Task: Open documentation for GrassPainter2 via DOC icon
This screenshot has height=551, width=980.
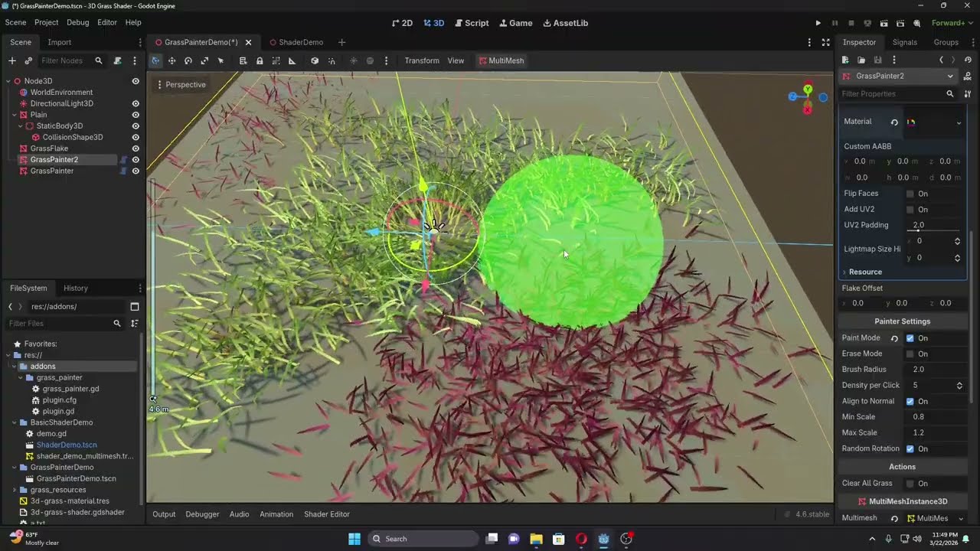Action: (x=968, y=76)
